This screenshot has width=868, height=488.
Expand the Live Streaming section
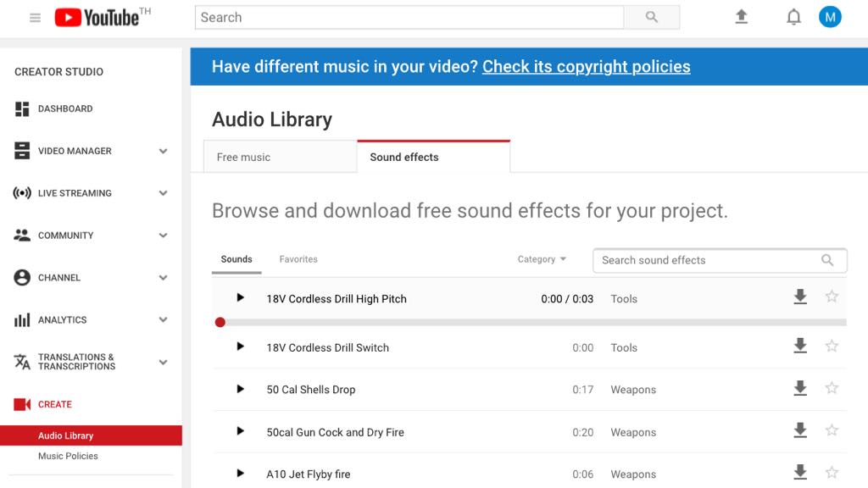163,193
